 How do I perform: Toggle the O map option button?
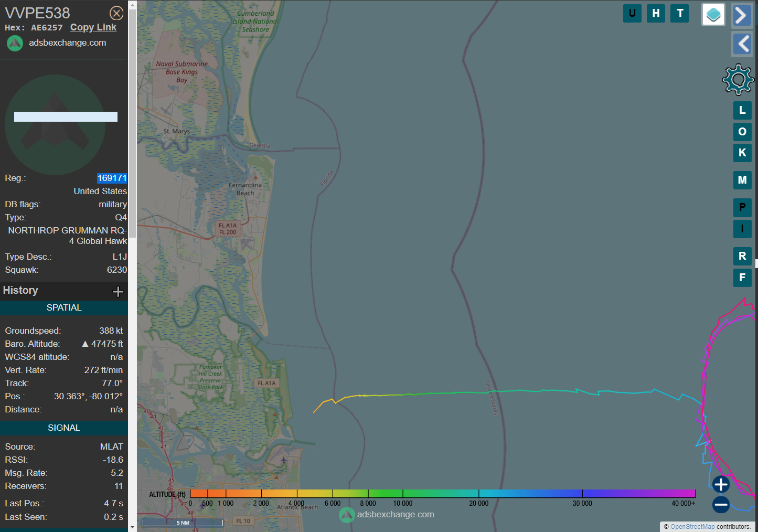[742, 132]
